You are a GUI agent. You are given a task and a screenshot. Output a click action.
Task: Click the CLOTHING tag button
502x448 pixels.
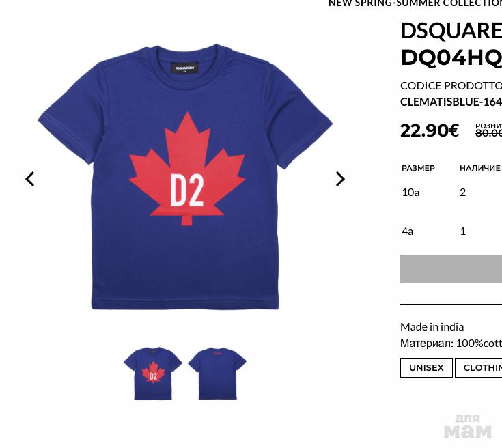pyautogui.click(x=478, y=367)
